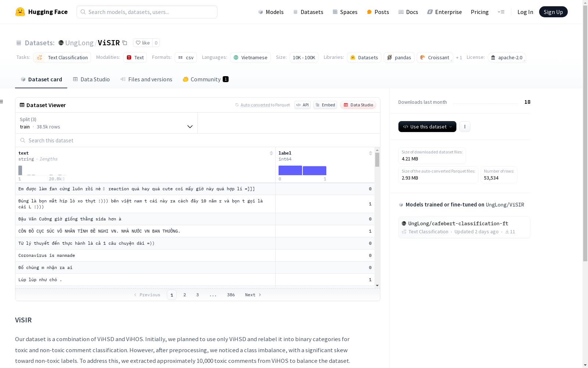The height and width of the screenshot is (368, 588).
Task: Select the 'Coronavirus is manmade' row
Action: (195, 255)
